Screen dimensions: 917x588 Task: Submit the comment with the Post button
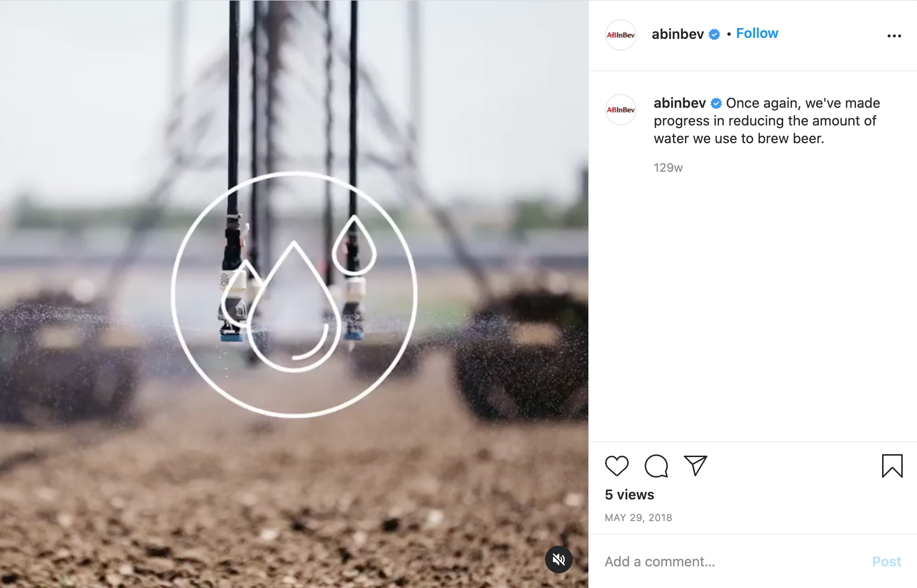pyautogui.click(x=886, y=561)
